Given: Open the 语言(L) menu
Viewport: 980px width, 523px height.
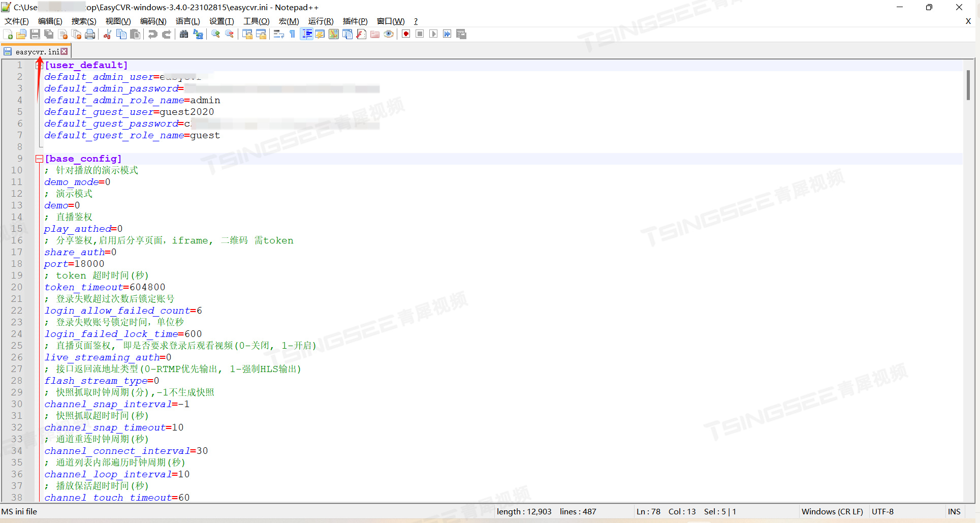Looking at the screenshot, I should point(188,21).
